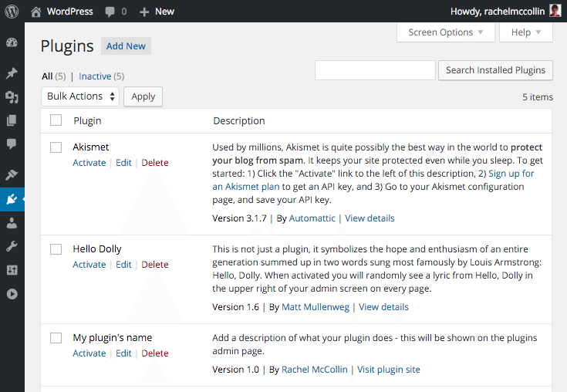This screenshot has width=567, height=392.
Task: Click the plugin search text field
Action: pos(375,70)
